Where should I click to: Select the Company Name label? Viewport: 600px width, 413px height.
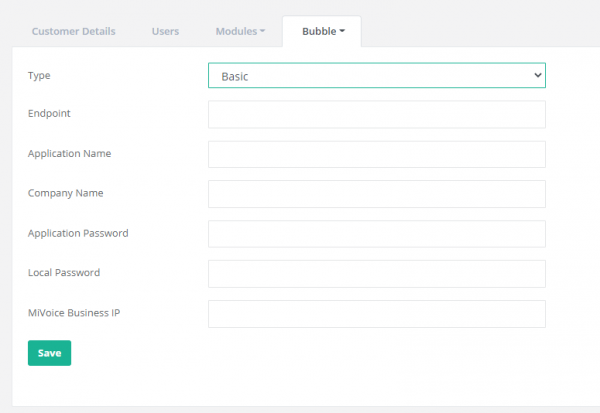click(65, 193)
